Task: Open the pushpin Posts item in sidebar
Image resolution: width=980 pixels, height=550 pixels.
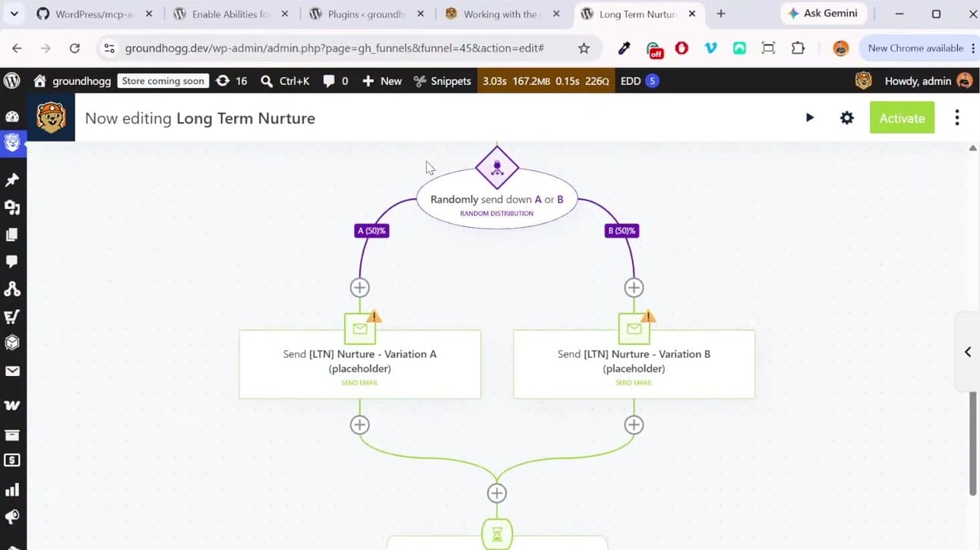Action: point(12,180)
